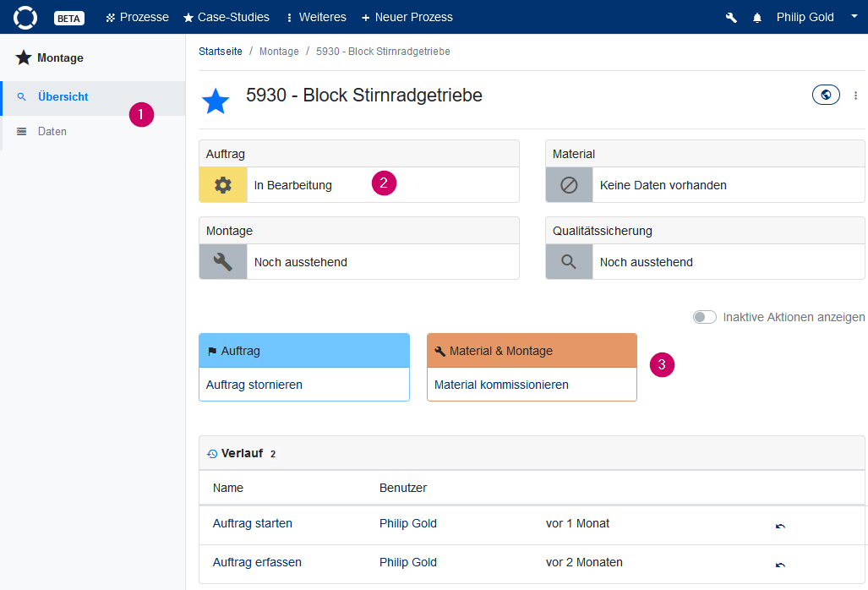Image resolution: width=868 pixels, height=590 pixels.
Task: Open the Auftrag starten history entry
Action: click(253, 523)
